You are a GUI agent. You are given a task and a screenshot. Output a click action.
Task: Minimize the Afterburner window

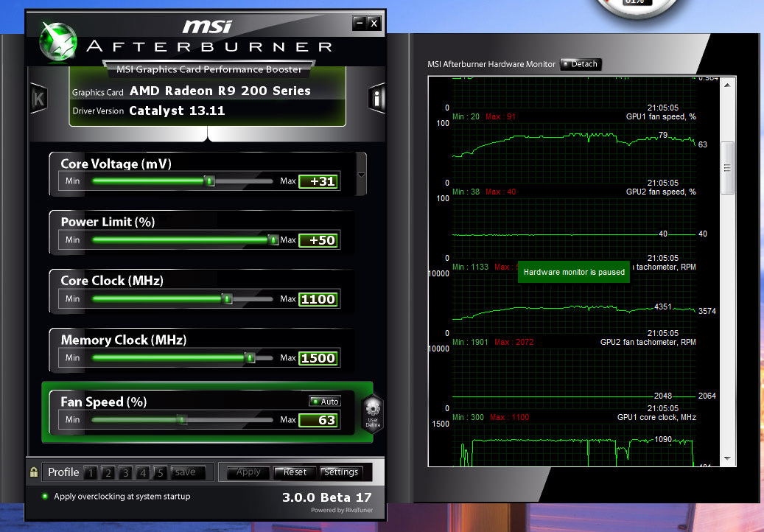(360, 23)
